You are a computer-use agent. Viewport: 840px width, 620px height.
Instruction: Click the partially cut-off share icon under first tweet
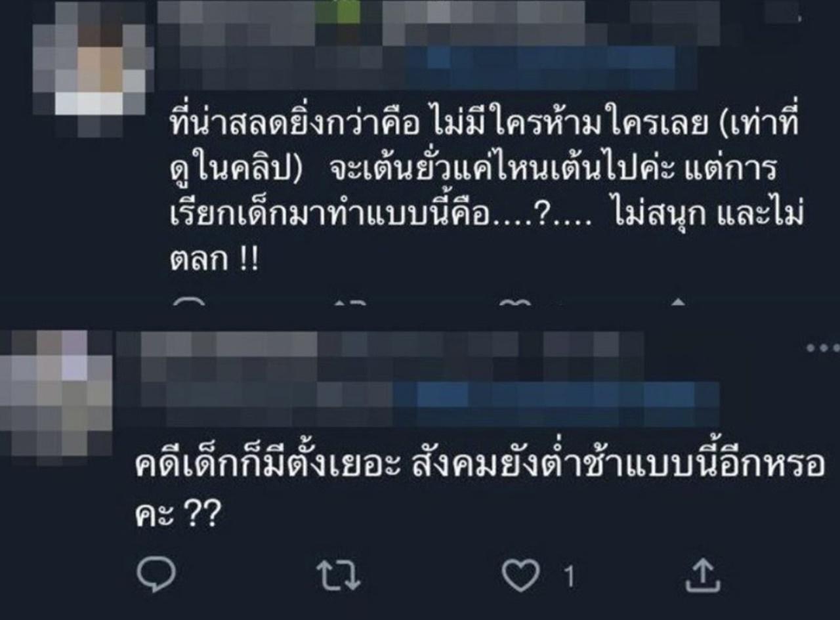click(678, 302)
